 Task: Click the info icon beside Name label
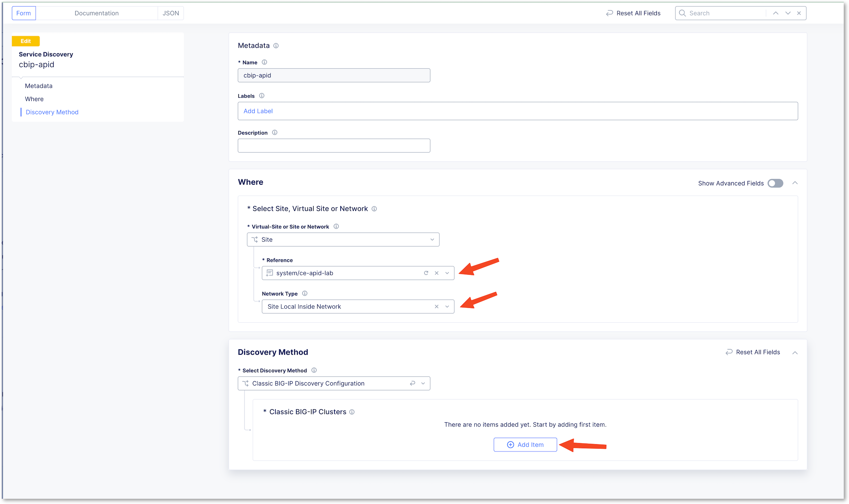[x=264, y=62]
